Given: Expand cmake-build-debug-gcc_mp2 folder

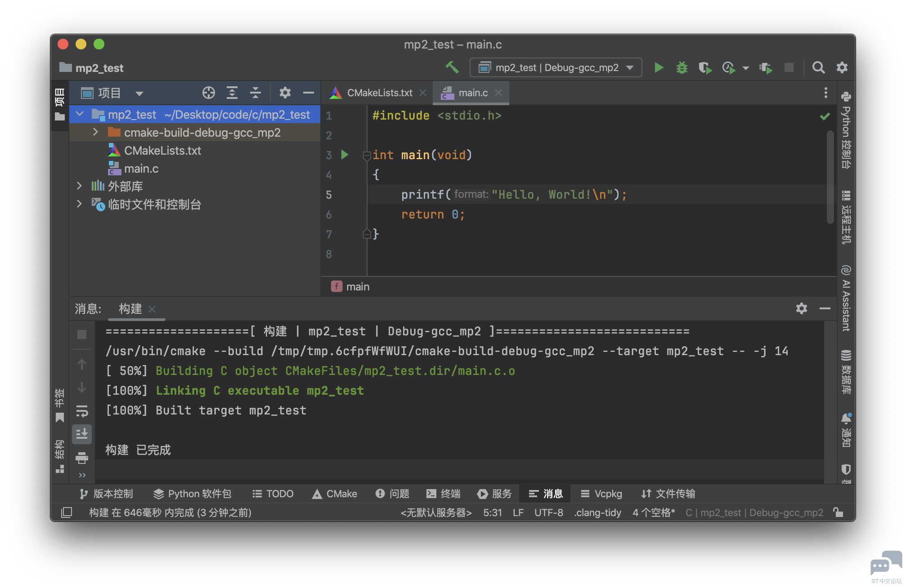Looking at the screenshot, I should [x=95, y=132].
